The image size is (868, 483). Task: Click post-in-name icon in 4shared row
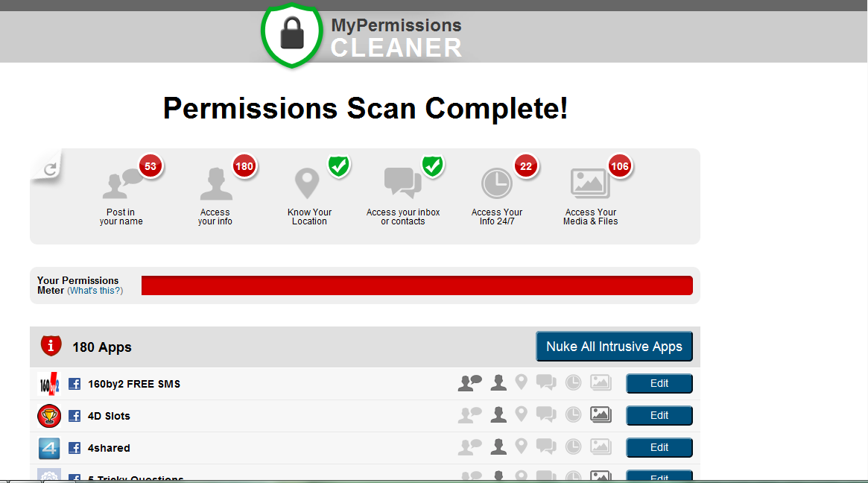tap(470, 447)
